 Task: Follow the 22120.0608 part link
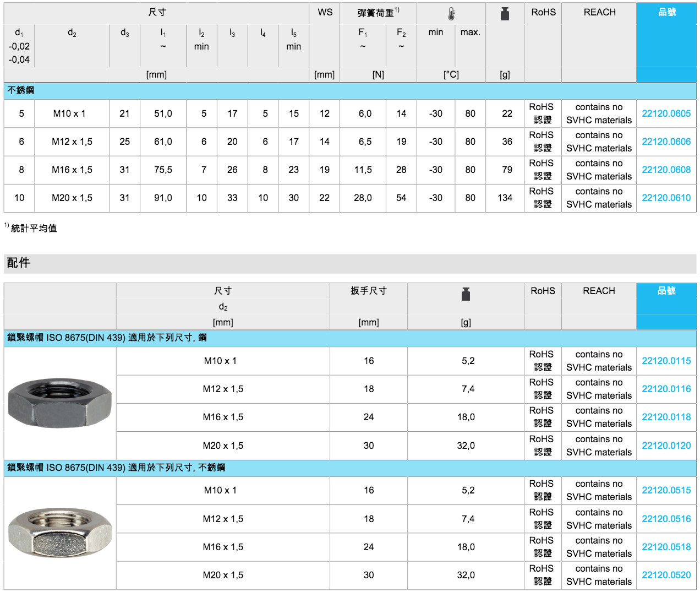click(666, 170)
